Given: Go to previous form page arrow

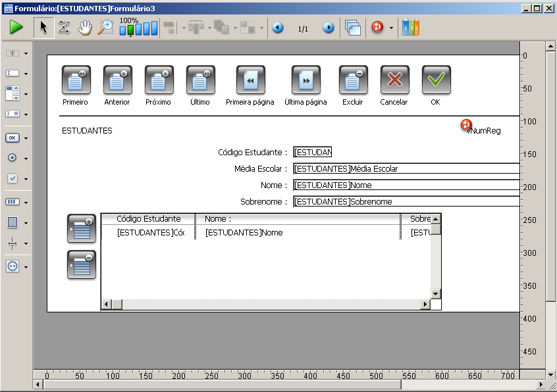Looking at the screenshot, I should [278, 28].
